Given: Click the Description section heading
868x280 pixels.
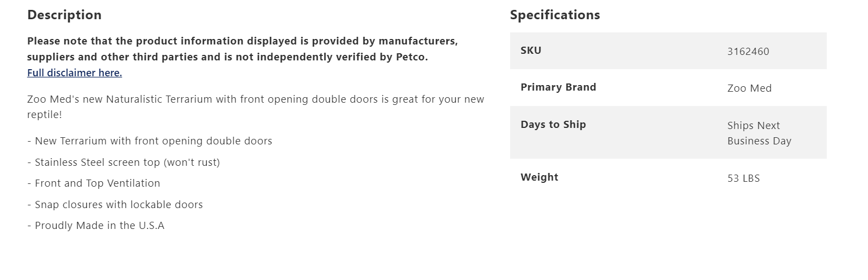Looking at the screenshot, I should 64,15.
